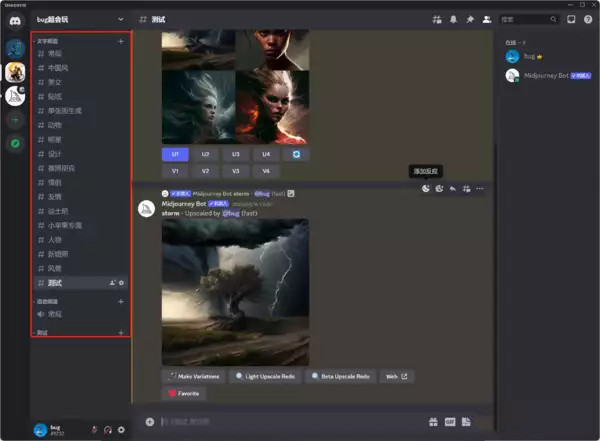Click the blue re-roll refresh button

click(296, 154)
